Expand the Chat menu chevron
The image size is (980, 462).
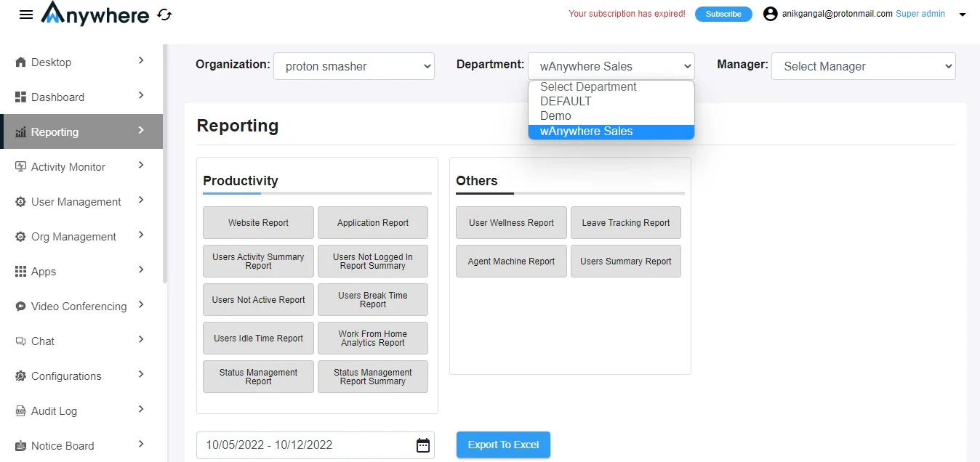click(141, 340)
